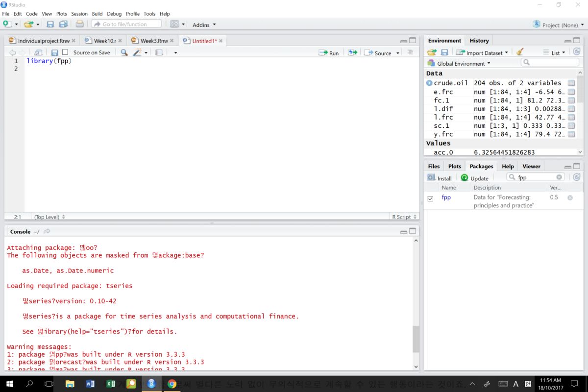The image size is (588, 392).
Task: Switch to the History tab
Action: tap(479, 41)
